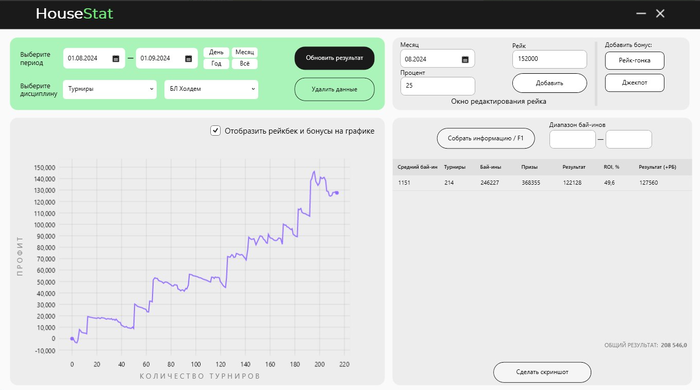700x390 pixels.
Task: Minimize the HouseStat window
Action: tap(641, 13)
